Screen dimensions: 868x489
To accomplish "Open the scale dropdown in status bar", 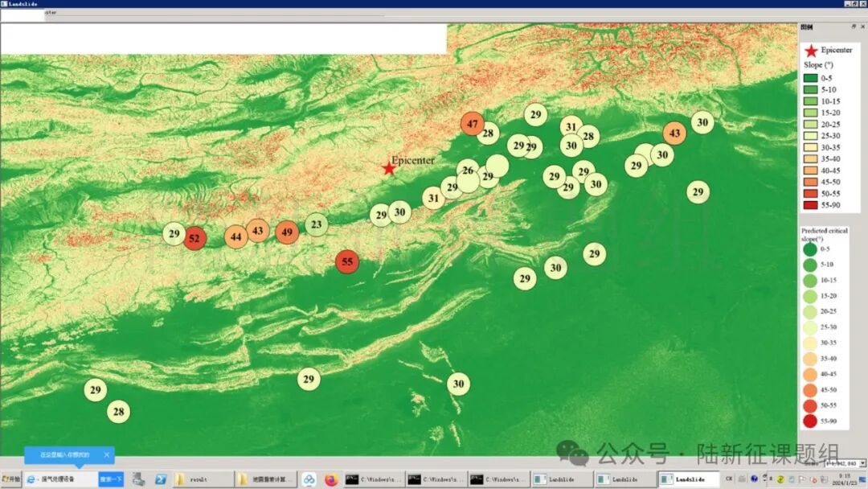I will click(x=862, y=463).
